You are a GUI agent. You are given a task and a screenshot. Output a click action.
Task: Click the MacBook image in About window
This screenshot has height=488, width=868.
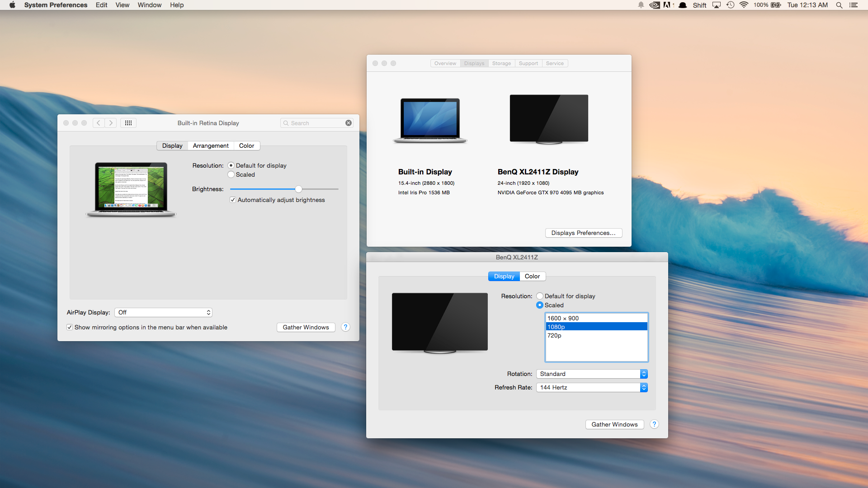click(430, 120)
